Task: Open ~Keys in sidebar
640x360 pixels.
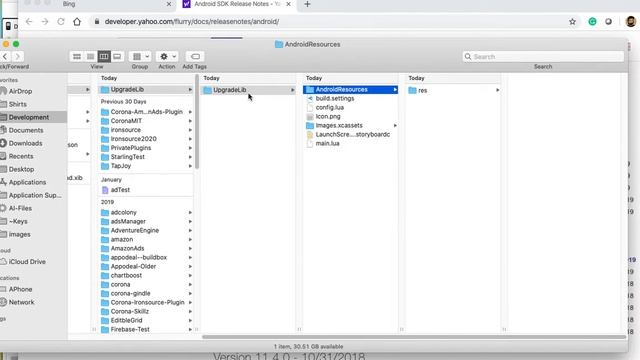Action: pyautogui.click(x=18, y=221)
